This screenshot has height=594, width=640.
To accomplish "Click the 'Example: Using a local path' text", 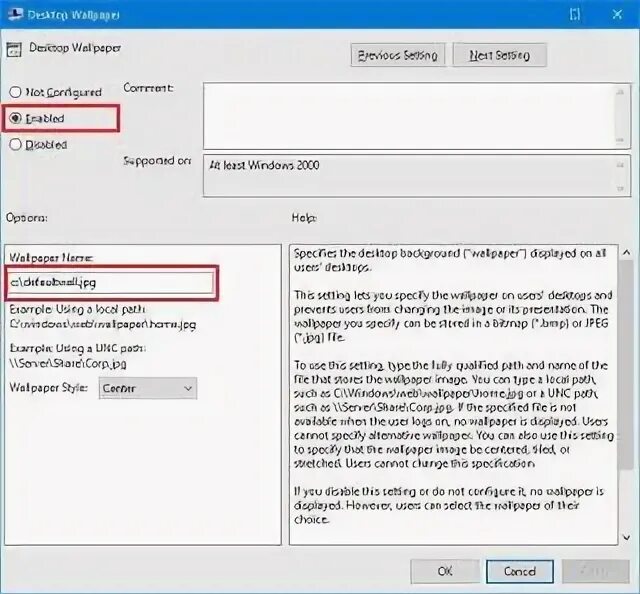I will (78, 309).
